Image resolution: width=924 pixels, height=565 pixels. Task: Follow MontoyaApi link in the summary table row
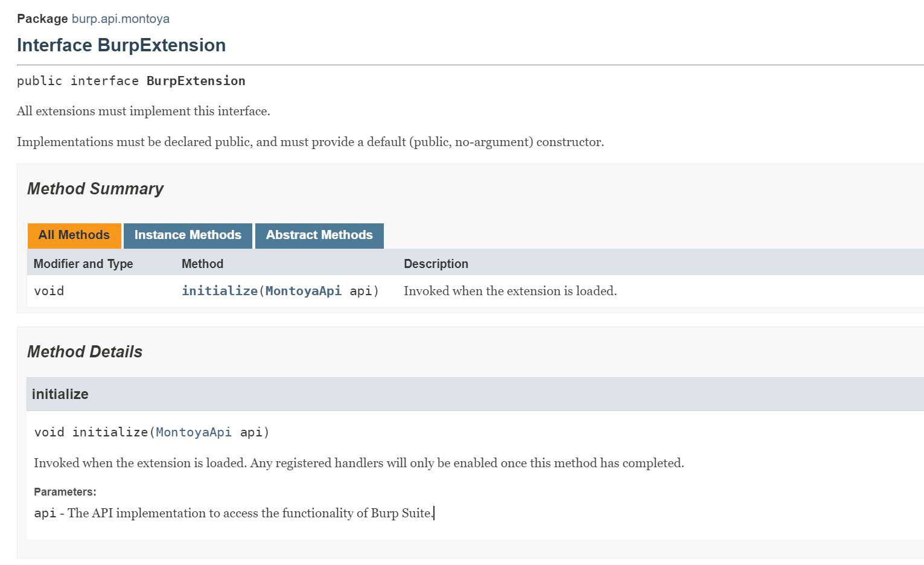click(x=303, y=291)
